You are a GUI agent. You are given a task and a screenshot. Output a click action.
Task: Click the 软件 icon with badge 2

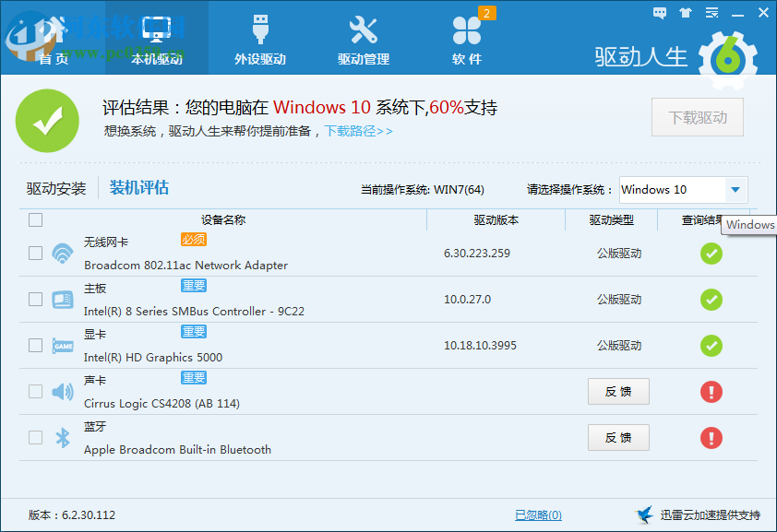point(468,30)
